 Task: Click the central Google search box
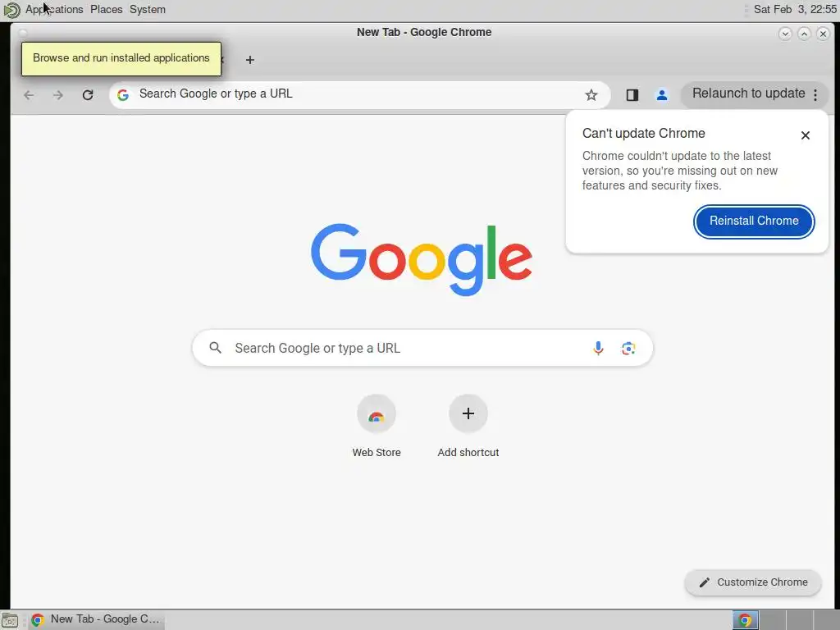point(422,348)
